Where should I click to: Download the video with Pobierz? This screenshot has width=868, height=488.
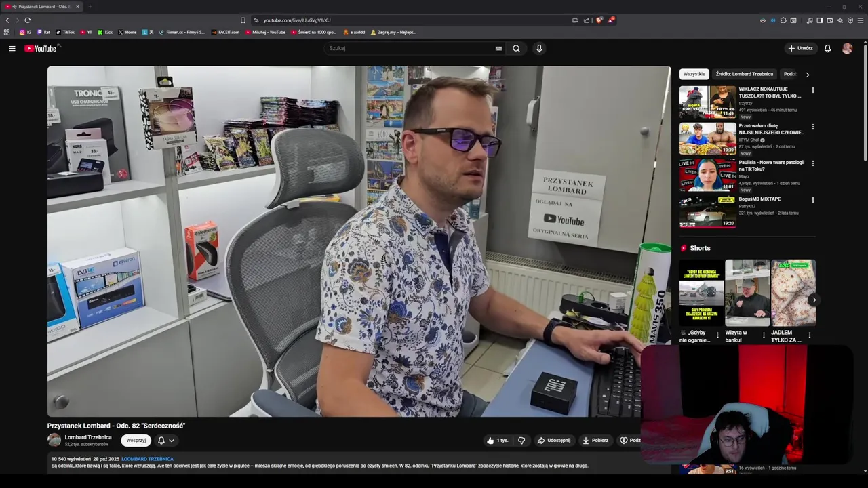(x=595, y=441)
